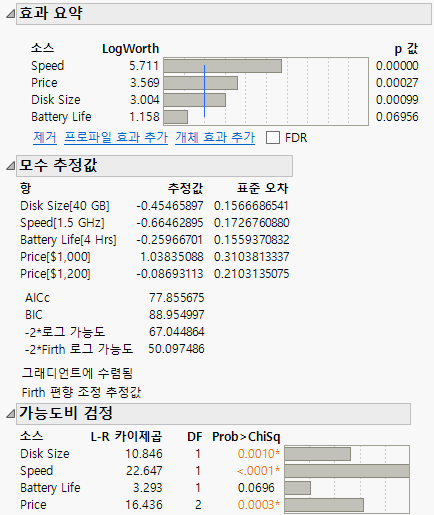The width and height of the screenshot is (434, 515).
Task: Click the Prob>ChiSq column header
Action: point(246,436)
